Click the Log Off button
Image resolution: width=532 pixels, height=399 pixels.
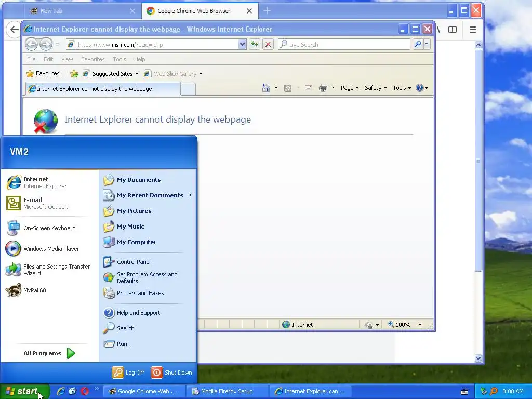[129, 373]
